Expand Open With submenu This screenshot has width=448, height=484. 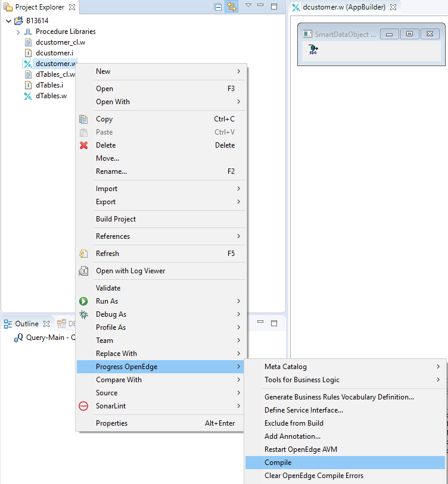[x=161, y=102]
